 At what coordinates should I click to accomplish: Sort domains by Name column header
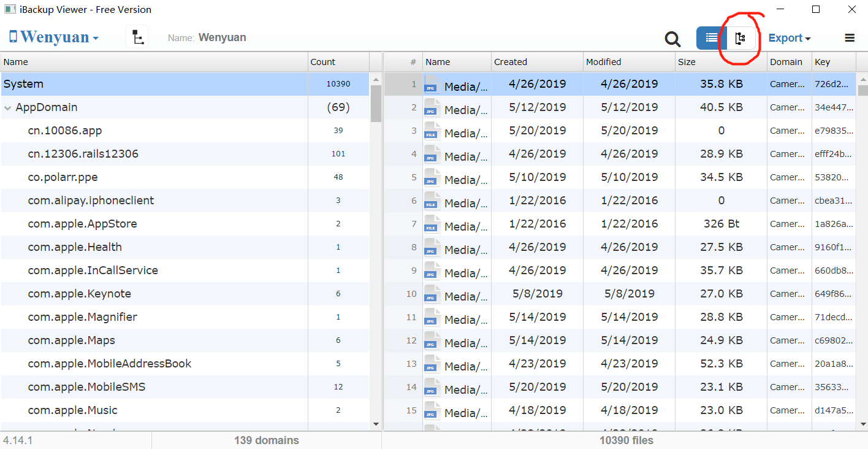[154, 62]
